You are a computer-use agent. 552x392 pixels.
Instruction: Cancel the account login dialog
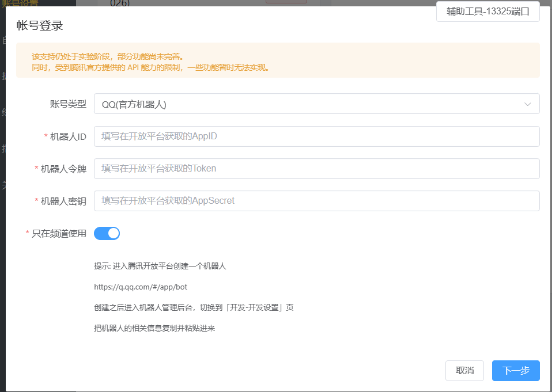pos(464,371)
